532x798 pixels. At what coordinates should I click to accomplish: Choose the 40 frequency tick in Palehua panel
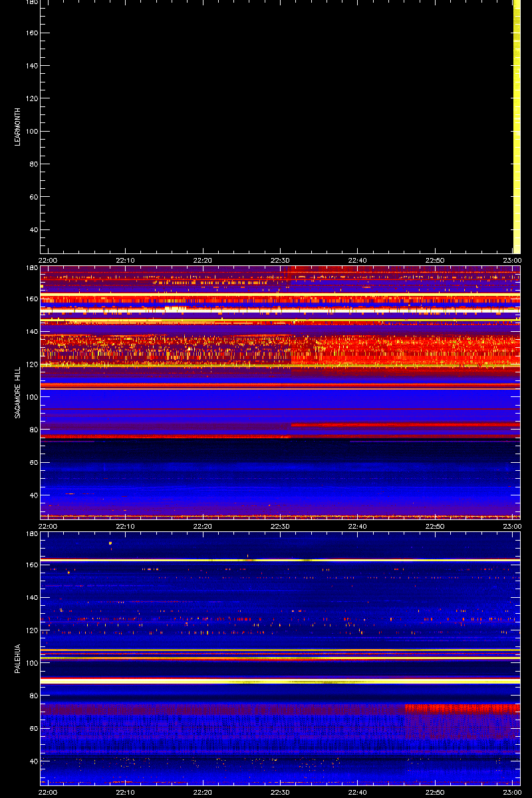pos(35,761)
